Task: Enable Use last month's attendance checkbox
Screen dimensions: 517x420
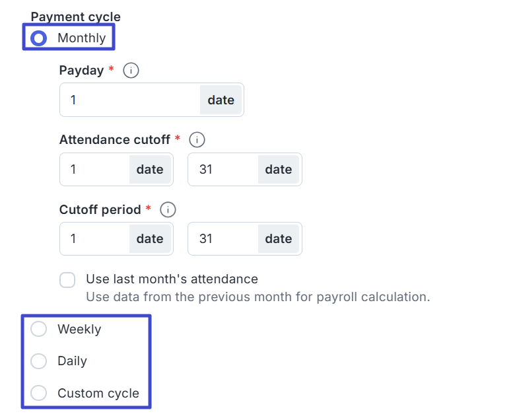Action: pyautogui.click(x=67, y=280)
